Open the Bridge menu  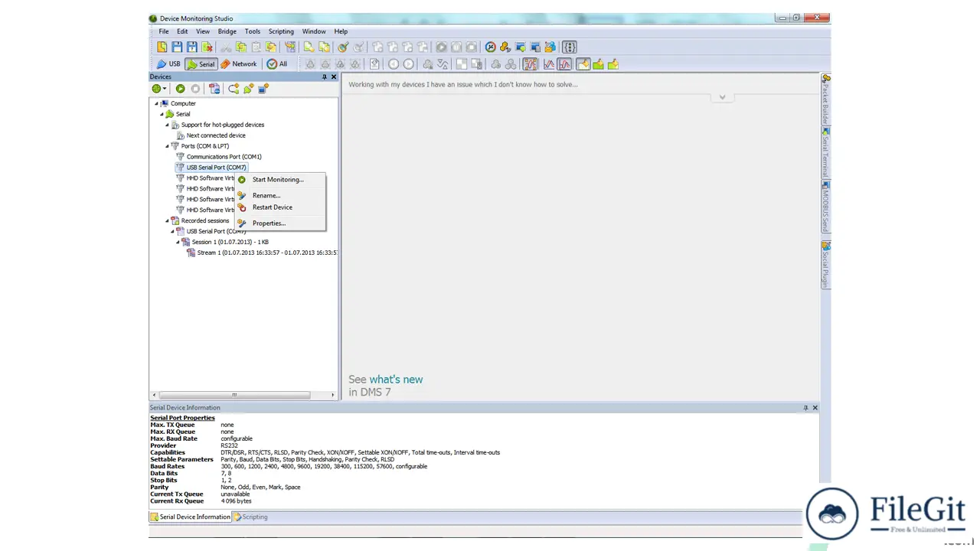coord(227,31)
